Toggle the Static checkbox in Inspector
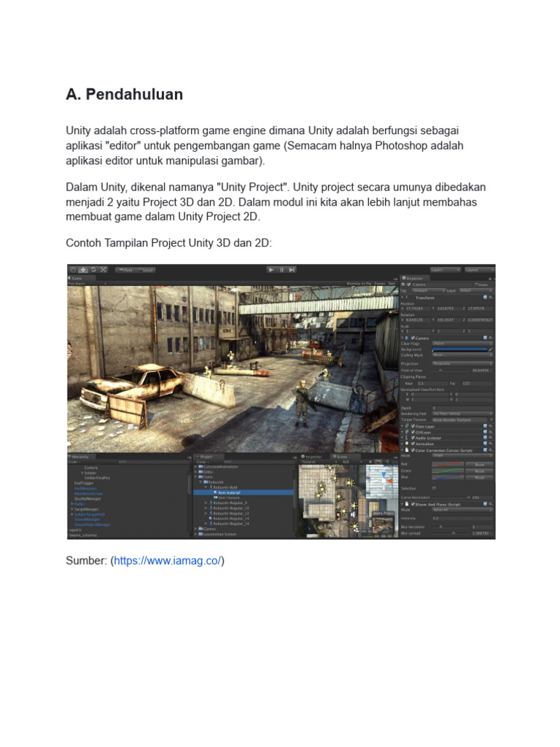560x747 pixels. coord(476,285)
